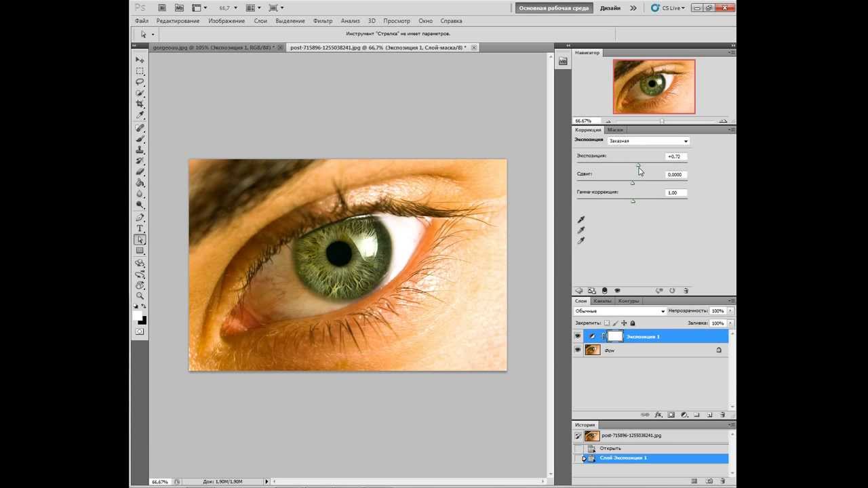
Task: Toggle lock image pixels
Action: click(616, 323)
